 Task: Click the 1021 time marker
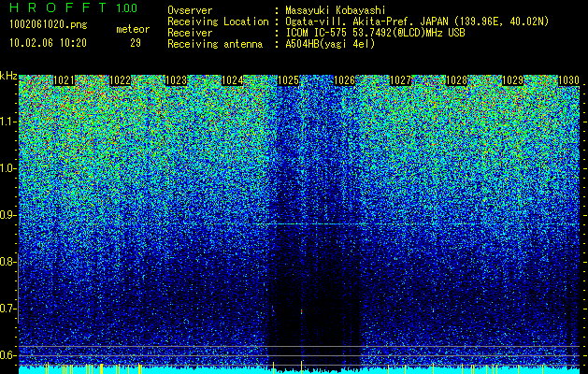[x=65, y=80]
